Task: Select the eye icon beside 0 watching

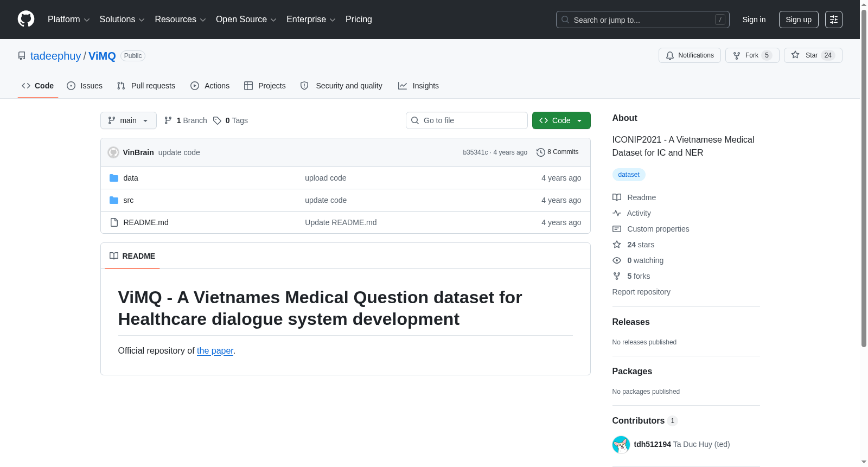Action: click(617, 260)
